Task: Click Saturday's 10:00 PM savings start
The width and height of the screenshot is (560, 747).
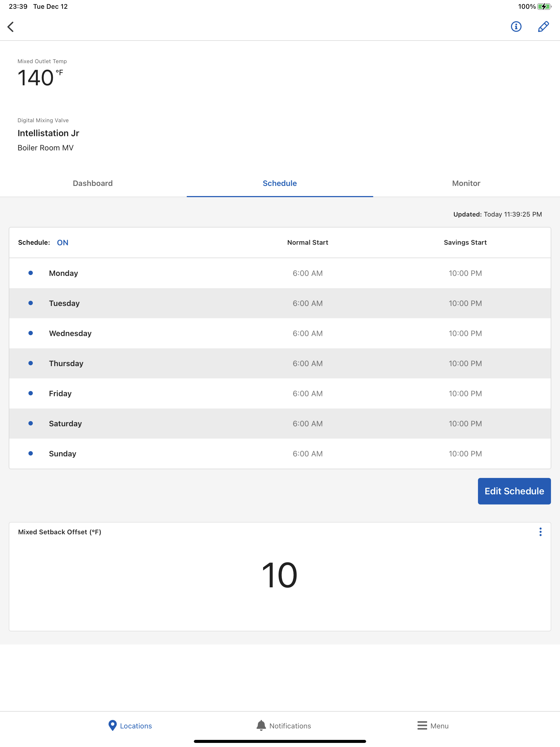Action: pyautogui.click(x=465, y=424)
